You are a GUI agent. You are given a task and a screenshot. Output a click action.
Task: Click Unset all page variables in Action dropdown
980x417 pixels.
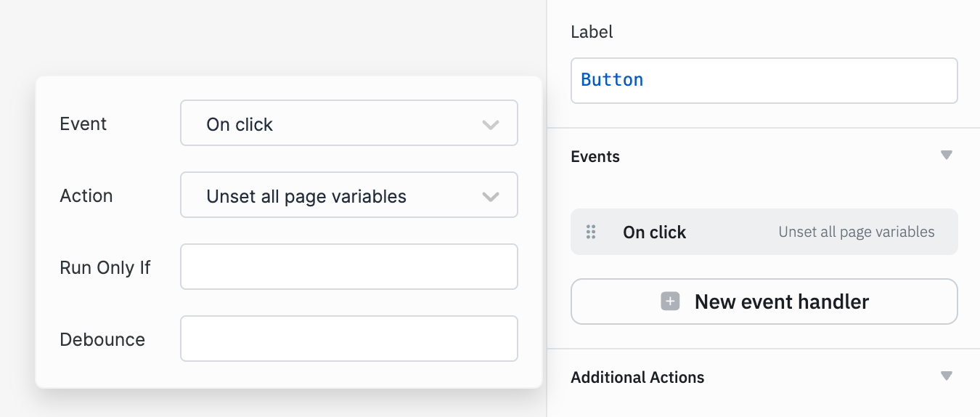coord(306,196)
